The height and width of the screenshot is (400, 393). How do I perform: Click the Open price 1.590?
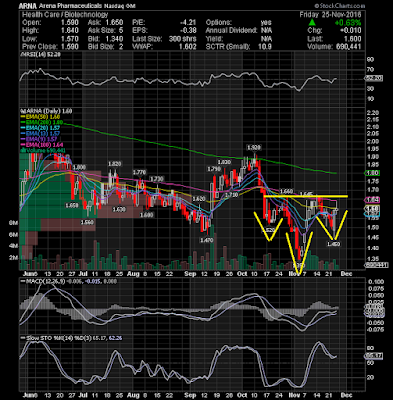click(70, 23)
